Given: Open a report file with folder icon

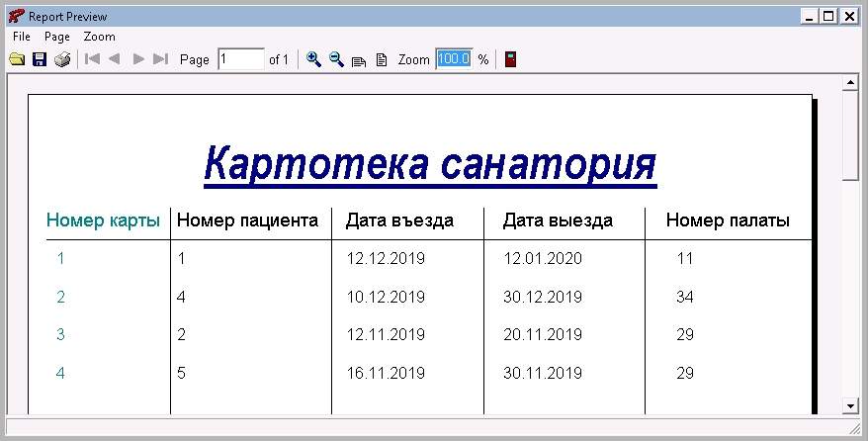Looking at the screenshot, I should pyautogui.click(x=17, y=59).
